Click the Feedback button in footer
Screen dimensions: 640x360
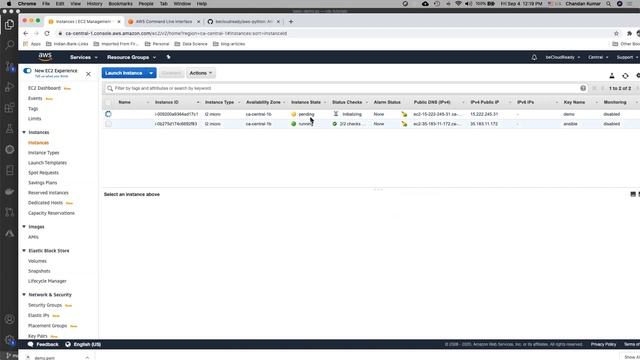click(43, 344)
